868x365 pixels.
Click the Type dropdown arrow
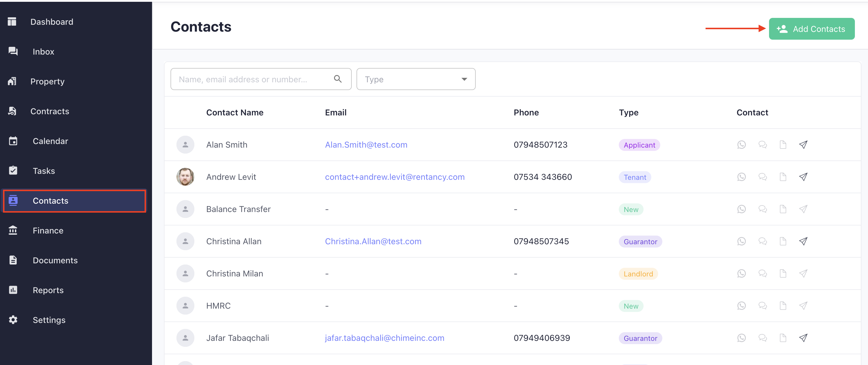coord(464,79)
